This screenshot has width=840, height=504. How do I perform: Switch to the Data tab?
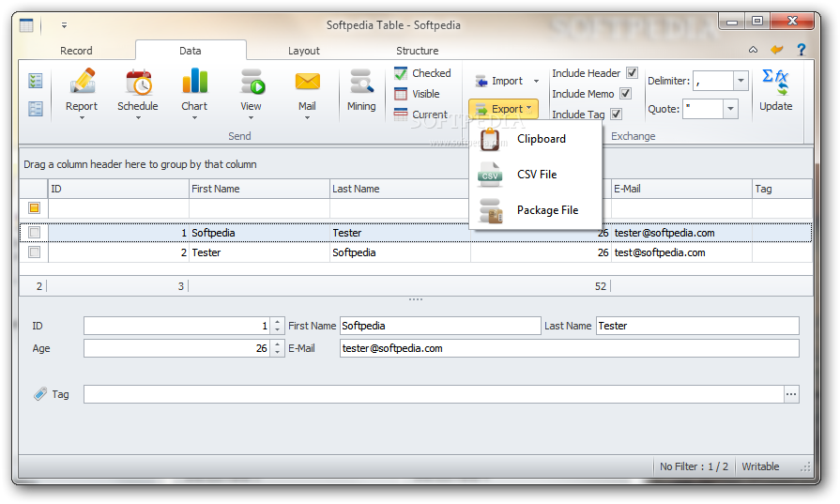point(191,51)
